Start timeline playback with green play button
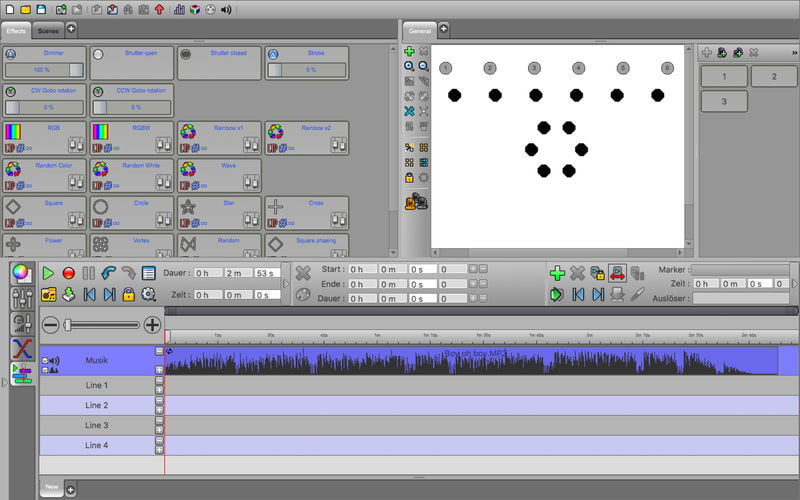Image resolution: width=800 pixels, height=500 pixels. pyautogui.click(x=48, y=273)
